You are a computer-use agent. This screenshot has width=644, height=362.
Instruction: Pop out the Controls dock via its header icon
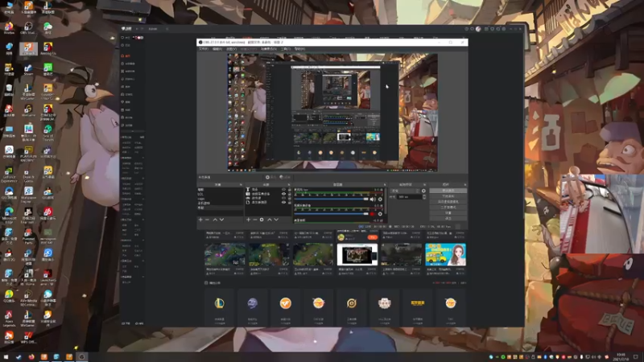[464, 185]
